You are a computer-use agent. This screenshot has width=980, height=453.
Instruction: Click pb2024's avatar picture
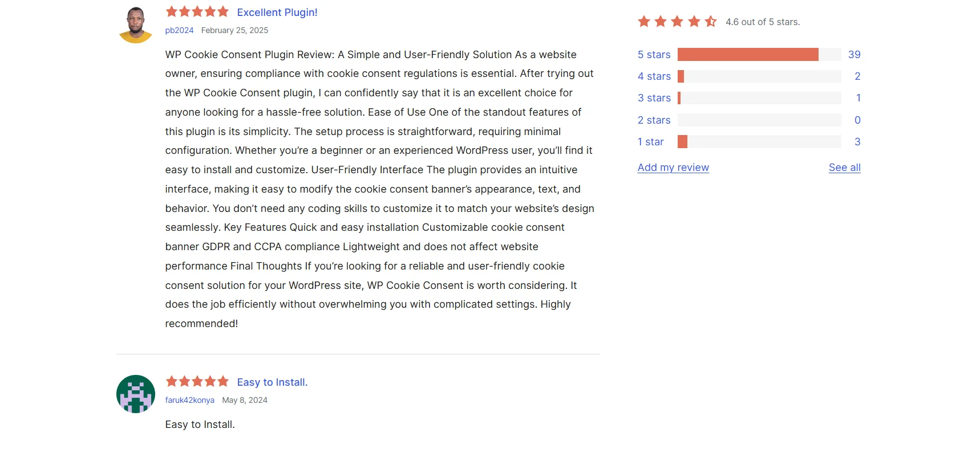pyautogui.click(x=135, y=23)
